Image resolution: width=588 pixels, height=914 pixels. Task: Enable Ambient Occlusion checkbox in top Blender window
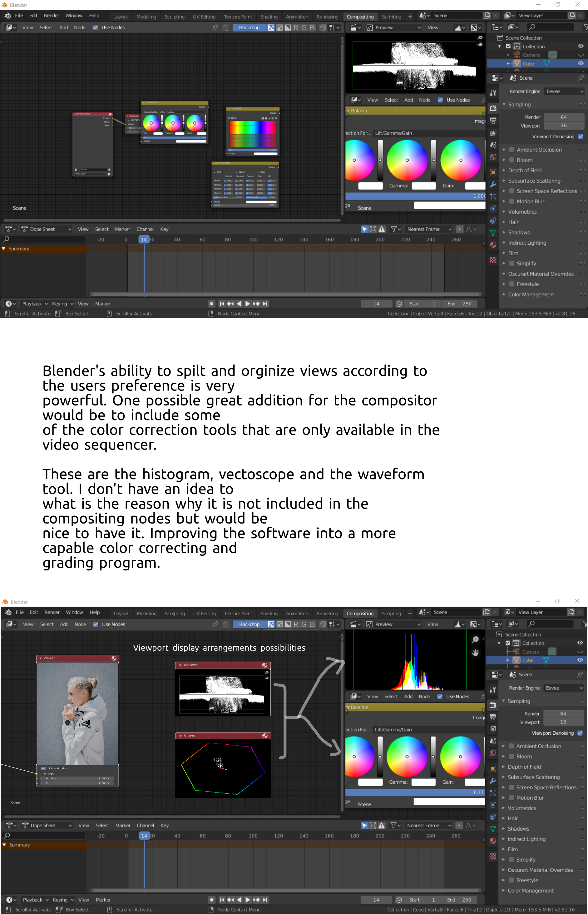click(511, 150)
